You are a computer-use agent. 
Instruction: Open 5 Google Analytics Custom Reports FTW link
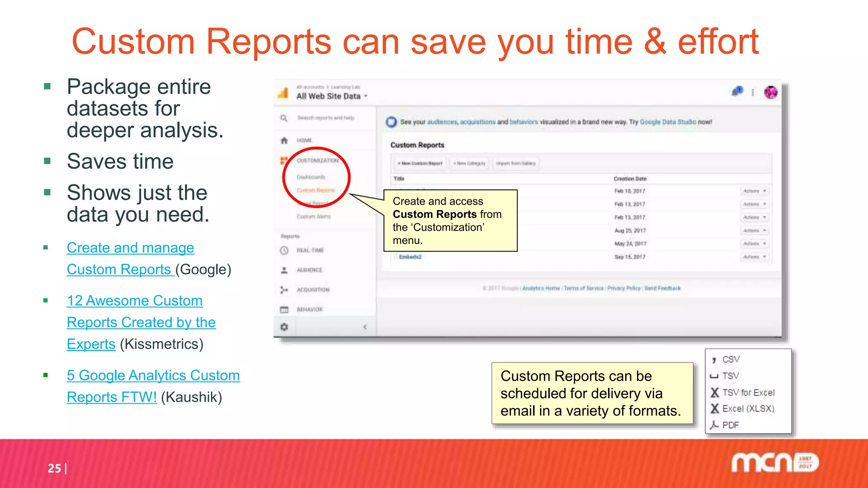(x=153, y=386)
